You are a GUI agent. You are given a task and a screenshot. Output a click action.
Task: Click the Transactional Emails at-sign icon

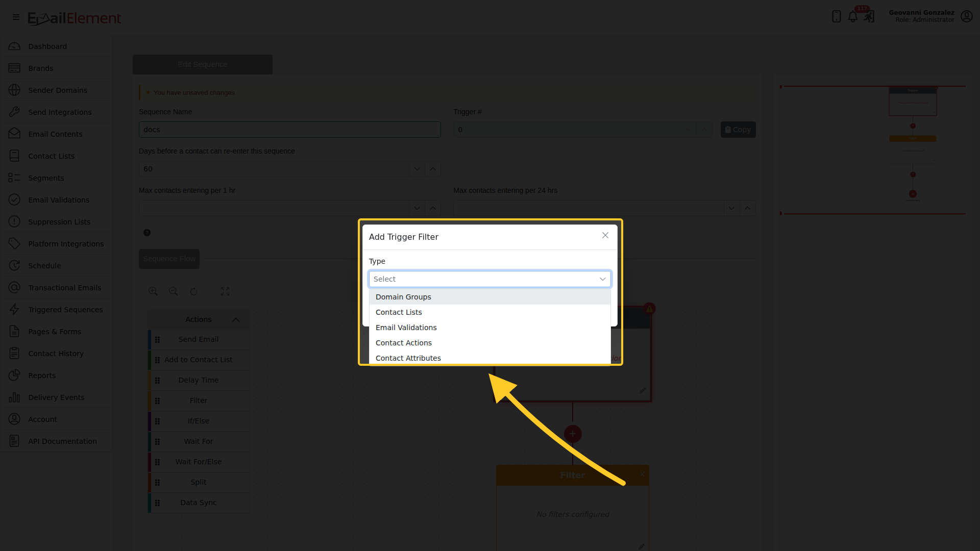(x=14, y=288)
